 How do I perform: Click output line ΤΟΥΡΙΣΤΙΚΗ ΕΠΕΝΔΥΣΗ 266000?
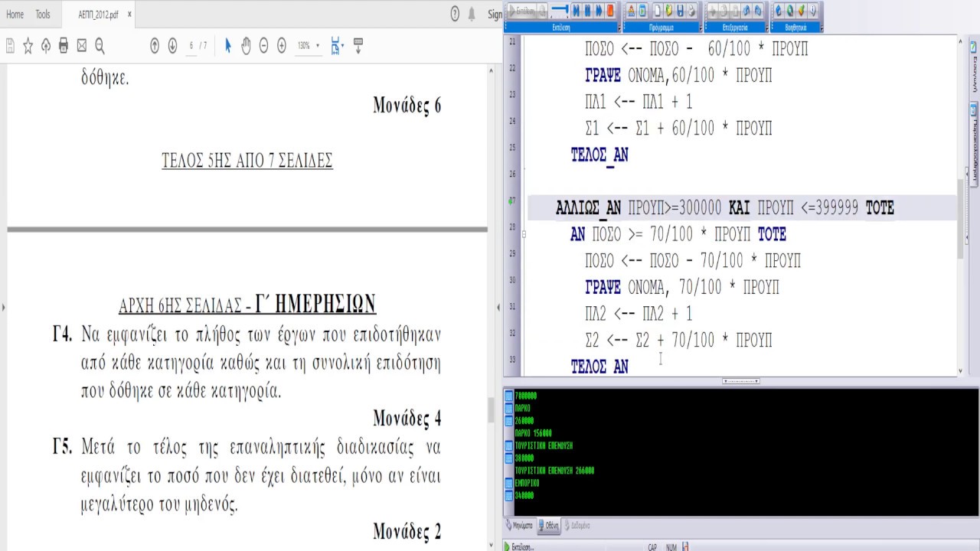(554, 471)
